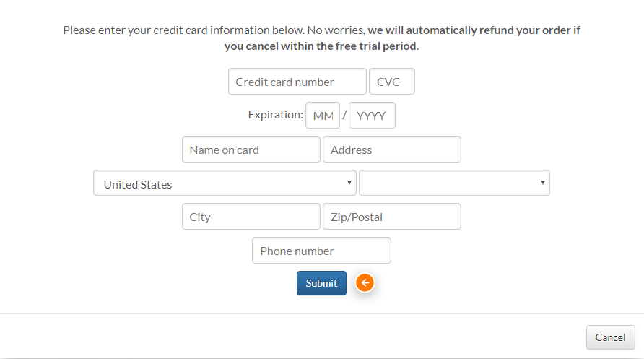Focus the Name on card field
The height and width of the screenshot is (359, 644).
click(x=251, y=149)
